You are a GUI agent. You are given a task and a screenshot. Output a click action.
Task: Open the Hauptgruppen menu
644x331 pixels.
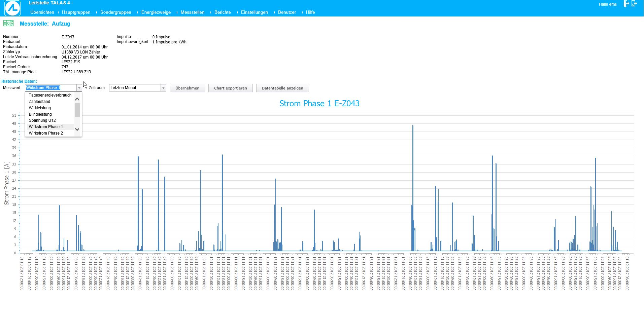[76, 12]
